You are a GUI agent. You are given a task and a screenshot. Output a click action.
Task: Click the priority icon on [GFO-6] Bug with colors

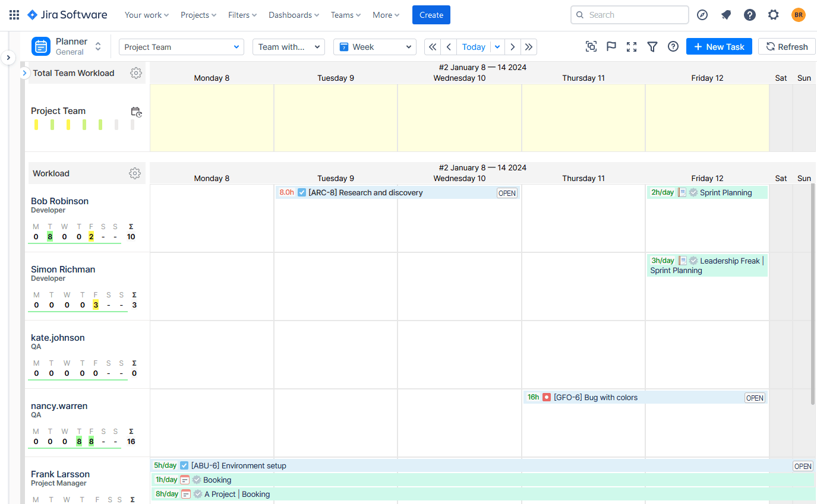[545, 397]
